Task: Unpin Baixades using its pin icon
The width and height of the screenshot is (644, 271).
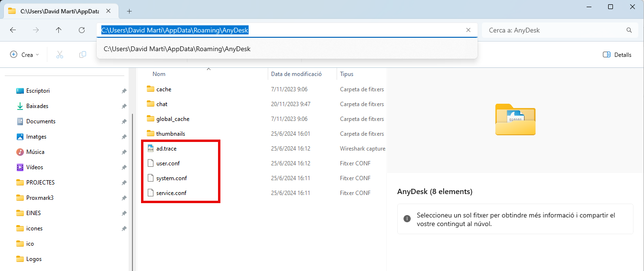Action: click(x=124, y=106)
